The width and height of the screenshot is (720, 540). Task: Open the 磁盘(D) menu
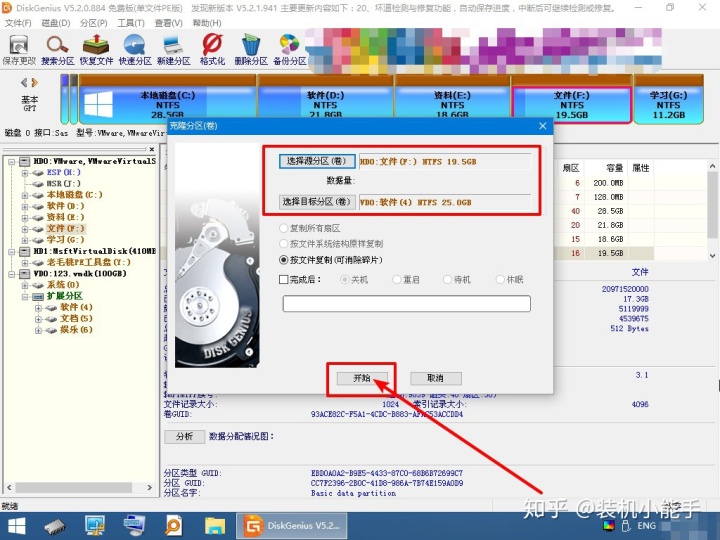click(56, 23)
